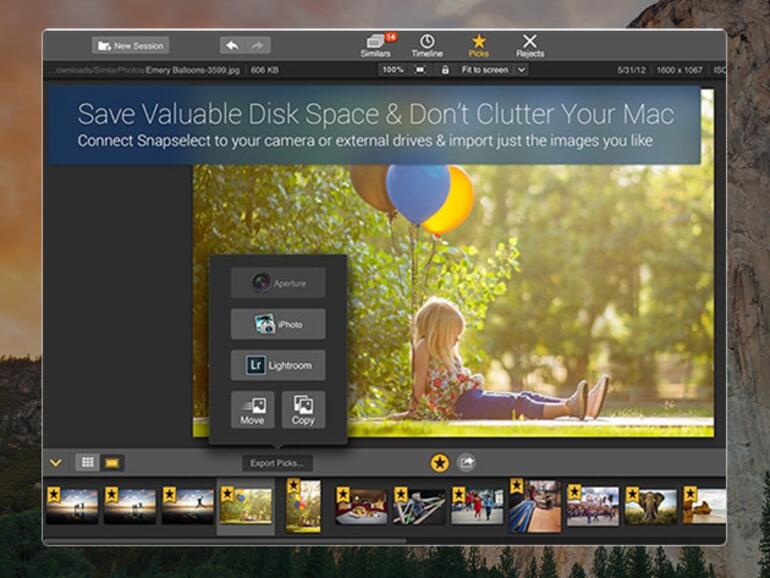This screenshot has width=770, height=578.
Task: Click the 606 KB file size
Action: (265, 70)
